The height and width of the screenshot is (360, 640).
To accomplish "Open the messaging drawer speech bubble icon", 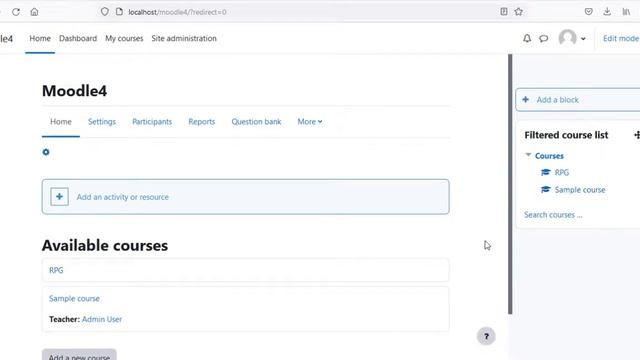I will tap(543, 38).
